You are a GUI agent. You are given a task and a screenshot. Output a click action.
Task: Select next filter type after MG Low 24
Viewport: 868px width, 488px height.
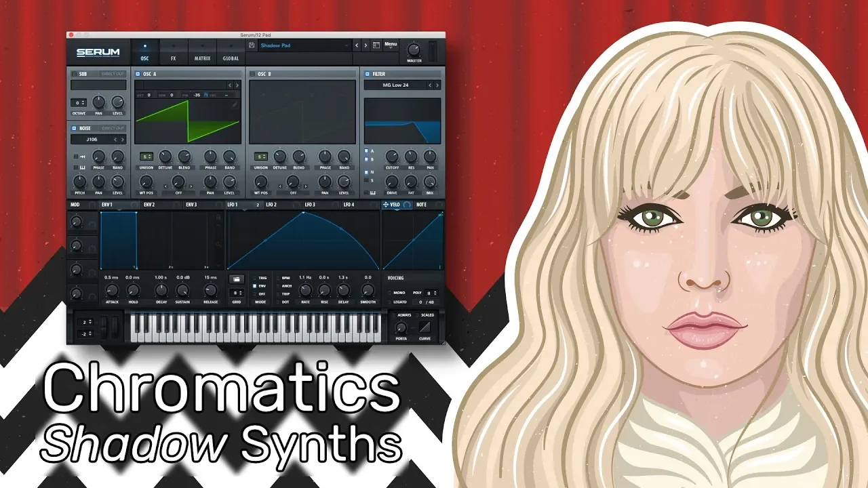pos(437,85)
